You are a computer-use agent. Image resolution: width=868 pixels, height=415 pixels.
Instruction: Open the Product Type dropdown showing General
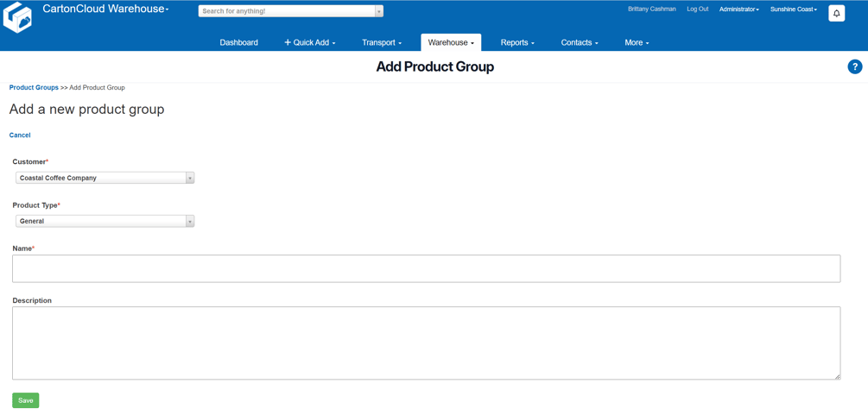pos(105,222)
